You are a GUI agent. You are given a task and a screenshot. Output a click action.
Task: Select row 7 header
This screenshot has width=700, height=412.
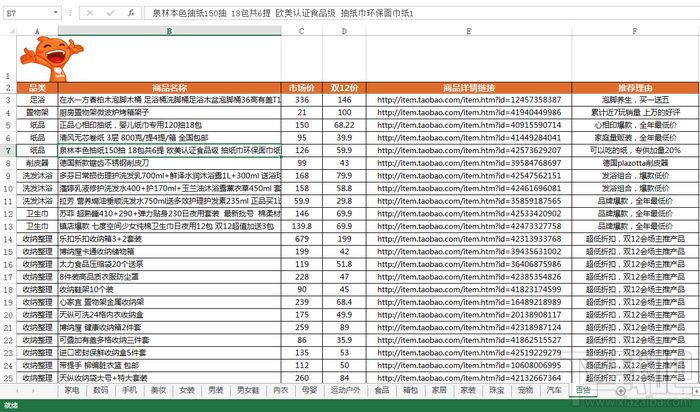pyautogui.click(x=8, y=150)
